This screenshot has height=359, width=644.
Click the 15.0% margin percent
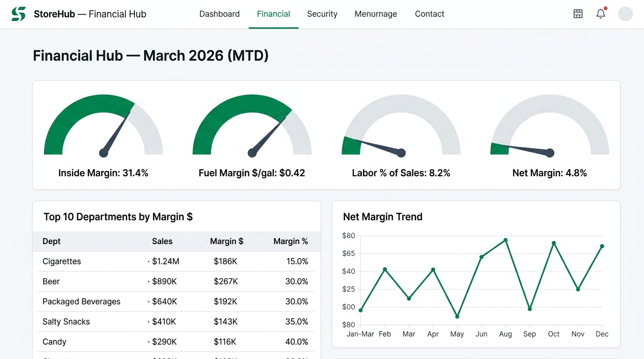[297, 261]
